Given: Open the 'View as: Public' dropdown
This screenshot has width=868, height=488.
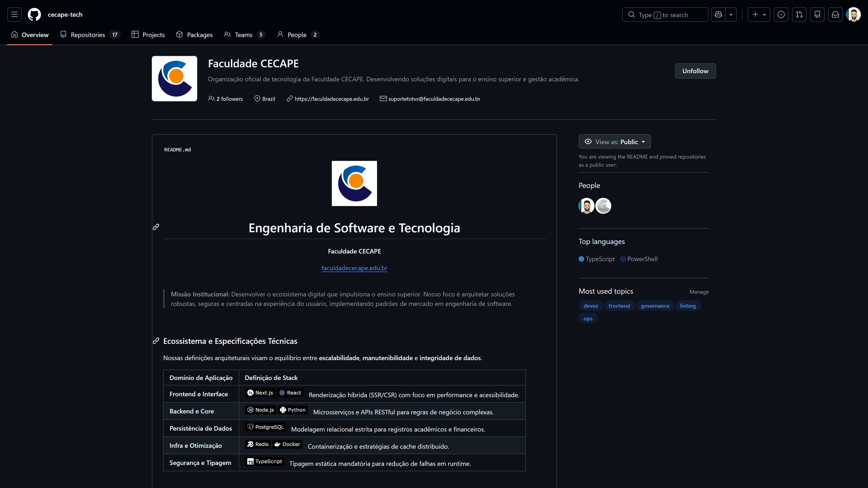Looking at the screenshot, I should click(614, 141).
